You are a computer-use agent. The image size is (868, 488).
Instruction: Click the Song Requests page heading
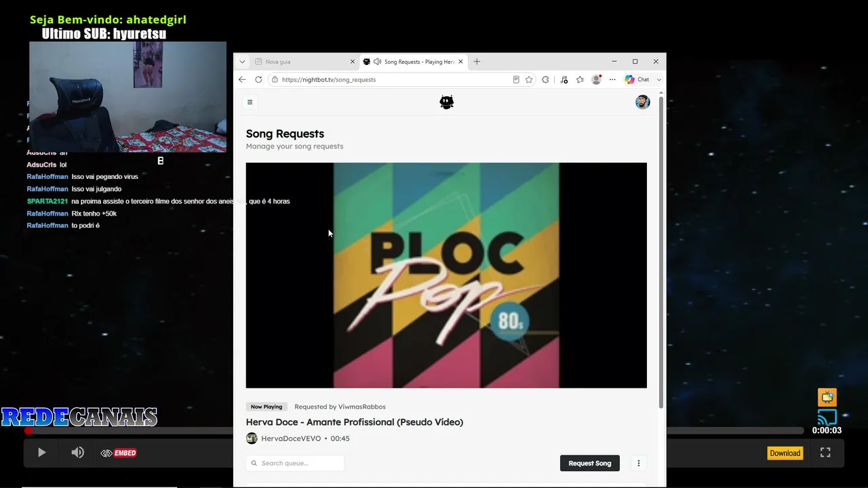(x=285, y=134)
